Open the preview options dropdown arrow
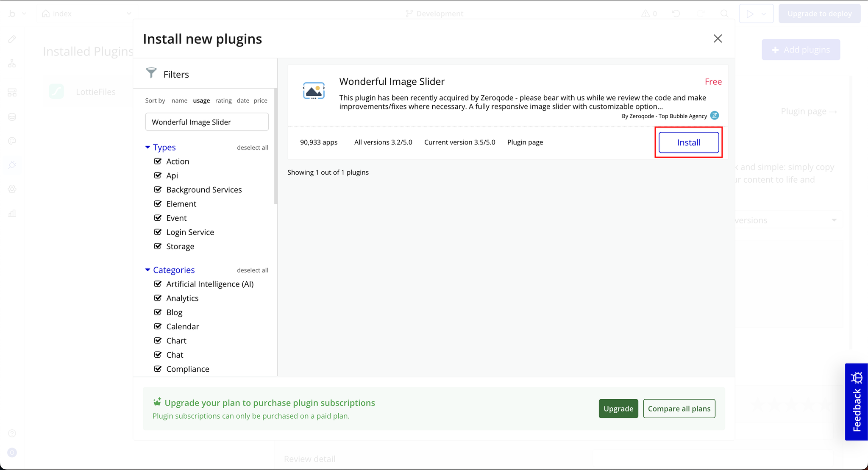The height and width of the screenshot is (470, 868). click(764, 14)
